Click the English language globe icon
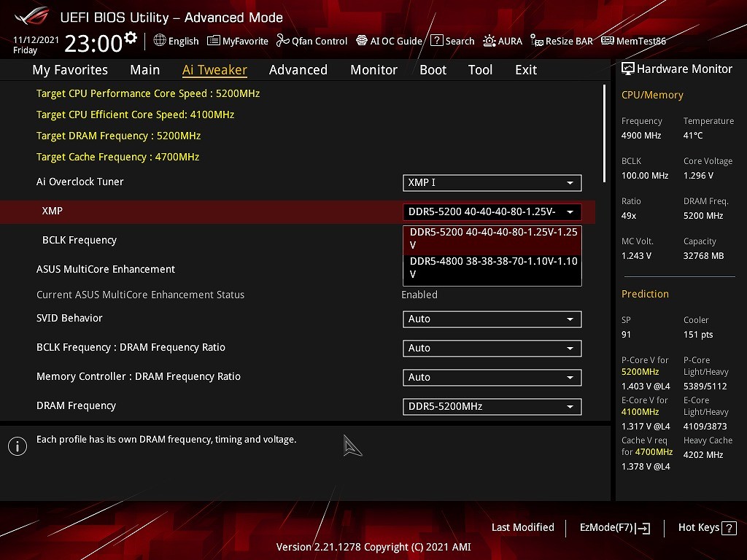 point(160,41)
